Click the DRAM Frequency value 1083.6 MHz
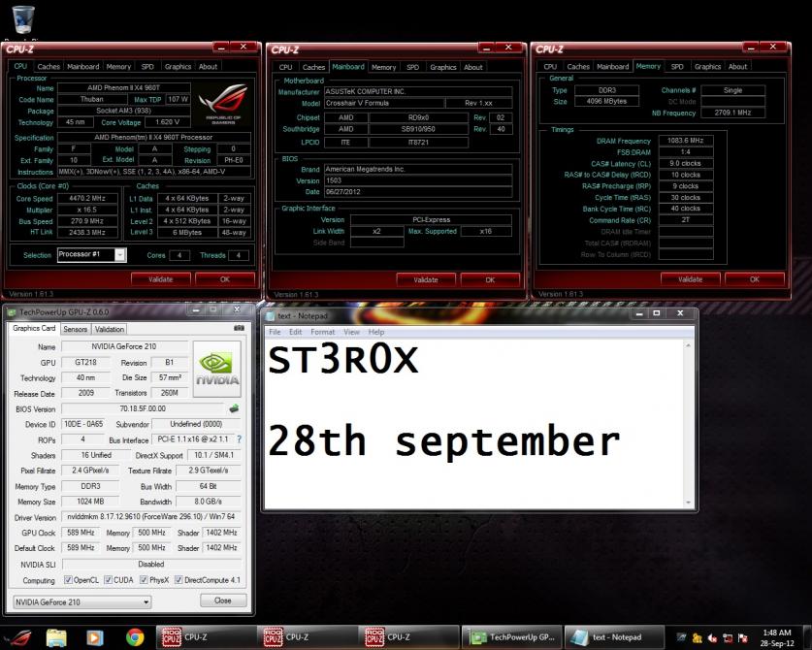 coord(685,141)
